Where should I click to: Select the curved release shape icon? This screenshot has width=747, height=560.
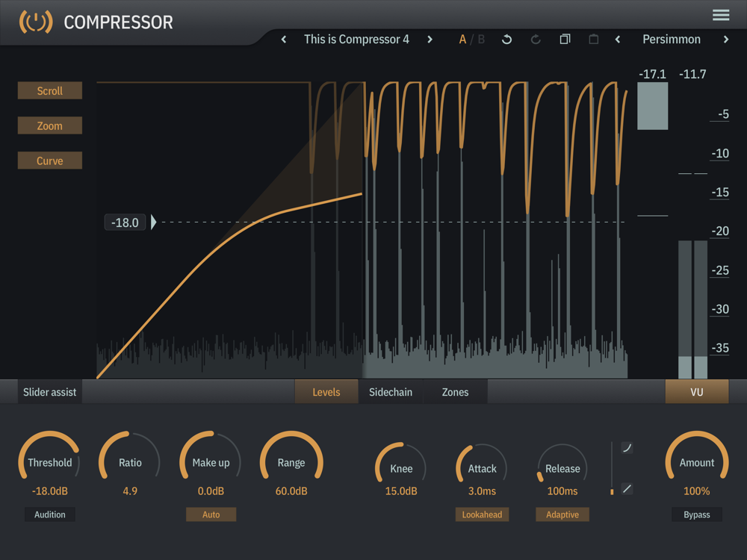627,447
